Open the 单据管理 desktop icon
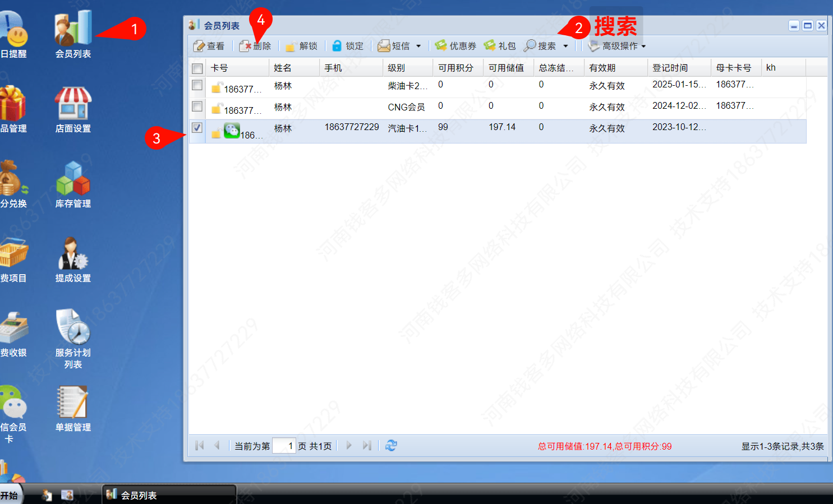Image resolution: width=833 pixels, height=504 pixels. pos(73,408)
